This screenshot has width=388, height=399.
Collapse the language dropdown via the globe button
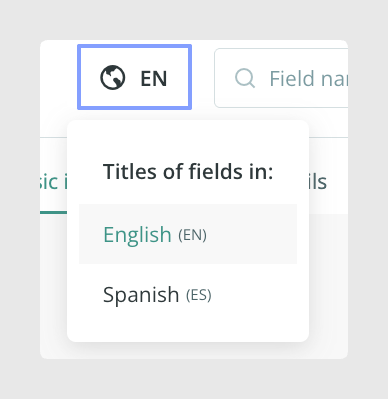pos(134,77)
